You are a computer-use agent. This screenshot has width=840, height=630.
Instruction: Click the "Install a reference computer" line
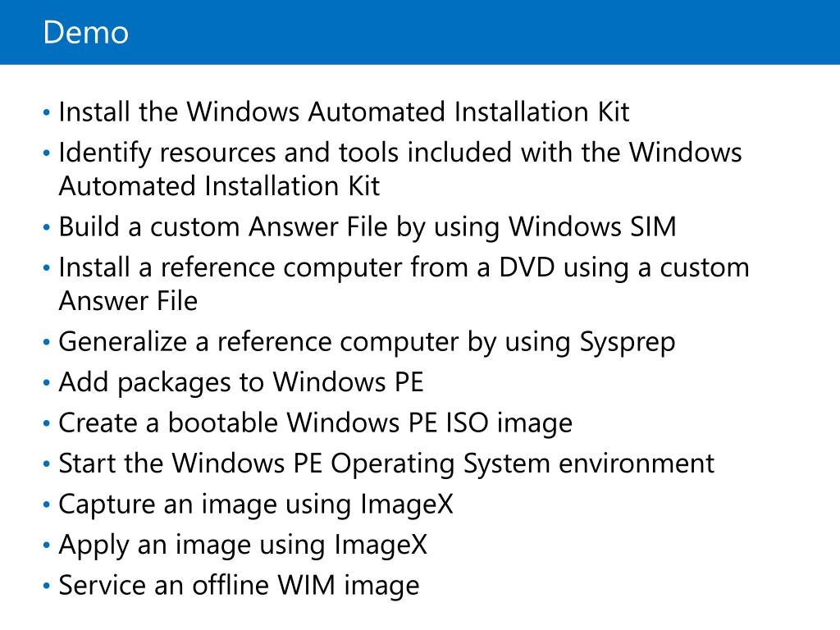[404, 267]
